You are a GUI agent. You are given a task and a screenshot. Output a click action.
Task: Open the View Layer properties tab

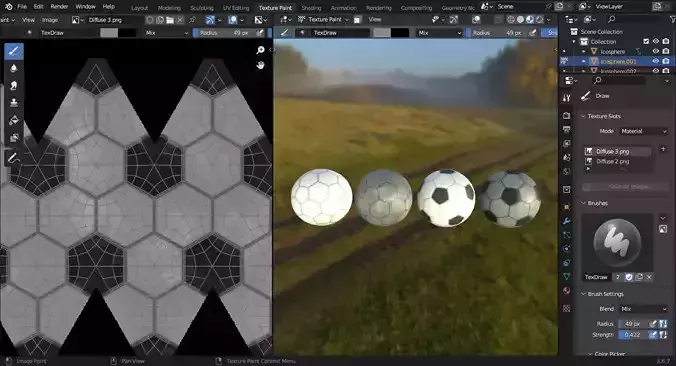[566, 144]
